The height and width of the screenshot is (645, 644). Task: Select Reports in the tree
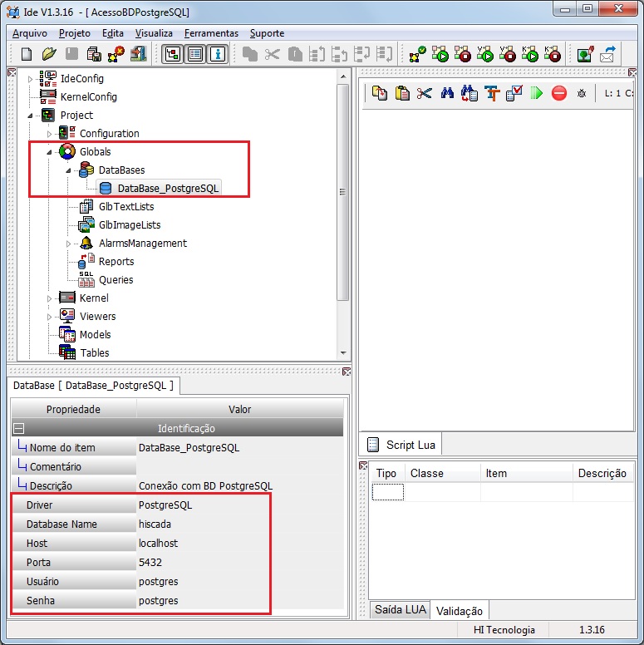click(116, 262)
